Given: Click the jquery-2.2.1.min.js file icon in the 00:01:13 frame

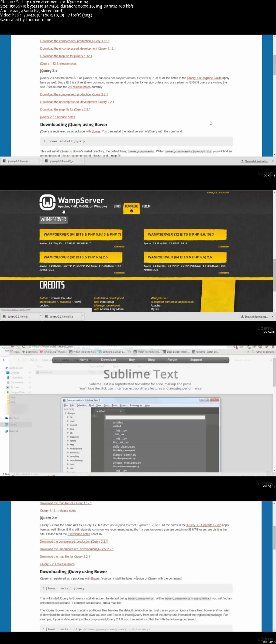Looking at the screenshot, I should click(4, 161).
